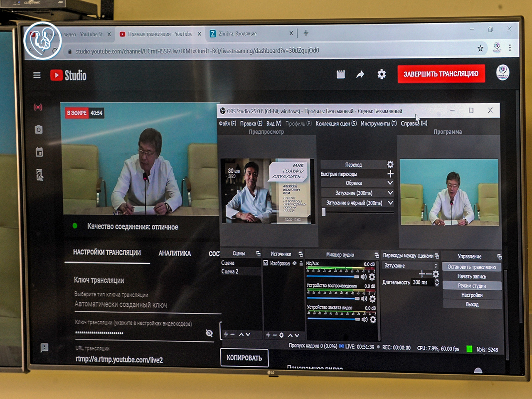This screenshot has width=532, height=399.
Task: Open source properties gear in Источники panel
Action: (281, 335)
